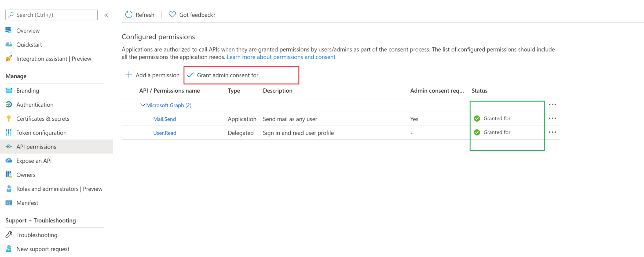Open ellipsis menu for Mail.Send row
The width and height of the screenshot is (644, 257).
click(x=552, y=118)
